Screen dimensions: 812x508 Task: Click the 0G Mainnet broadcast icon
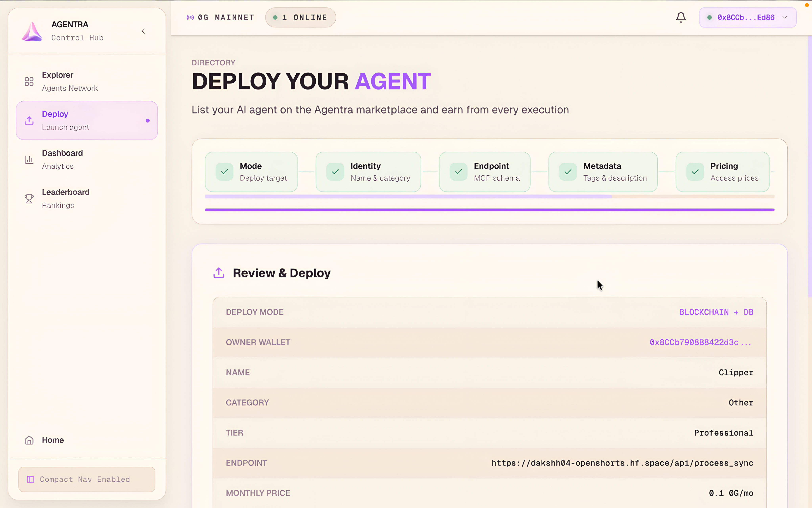pyautogui.click(x=190, y=17)
